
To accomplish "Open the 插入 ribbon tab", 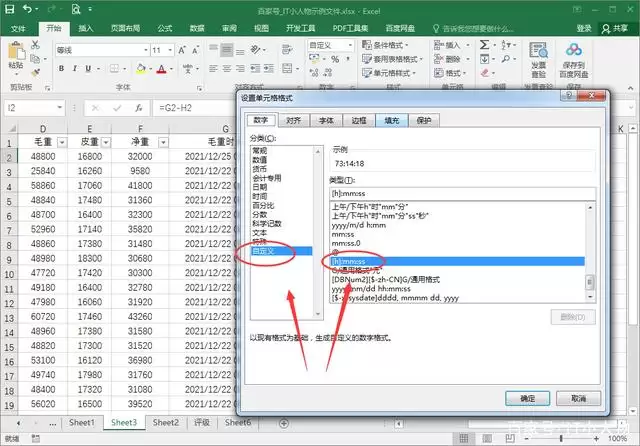I will click(x=86, y=28).
